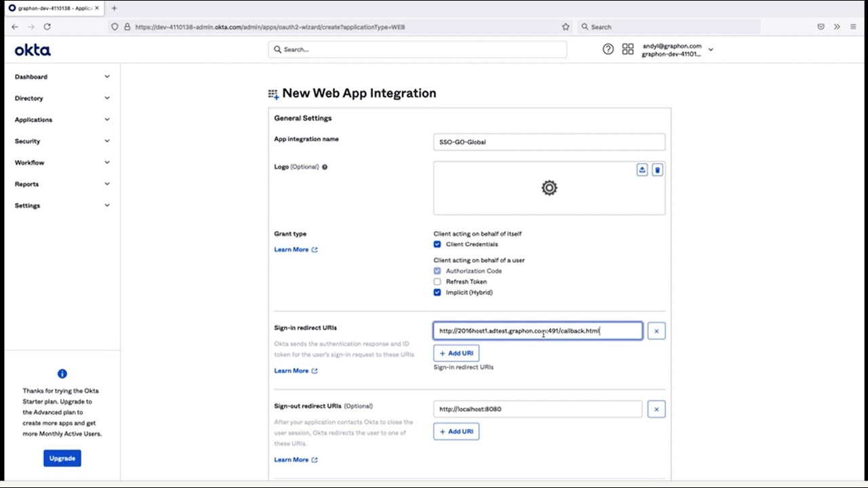Open a new browser tab with plus icon
This screenshot has width=868, height=488.
114,8
